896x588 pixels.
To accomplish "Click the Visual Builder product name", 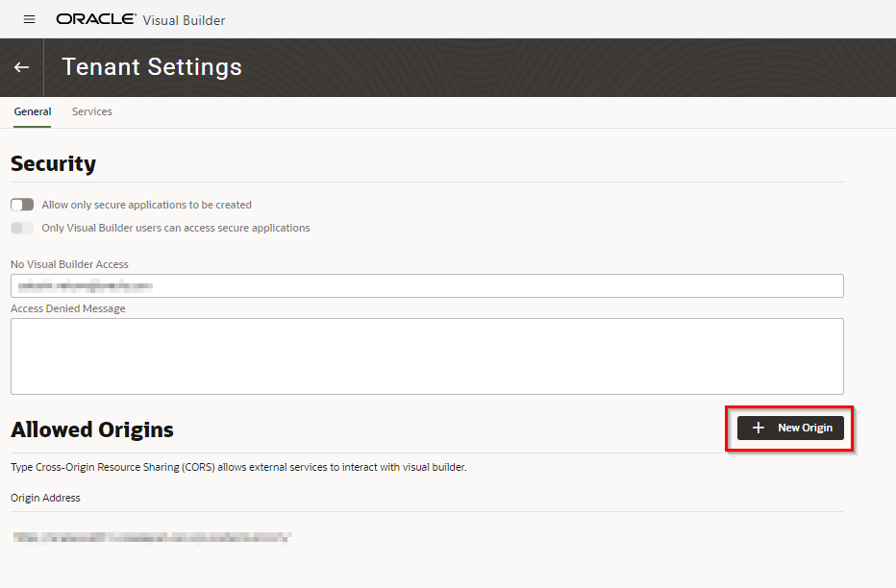I will pos(184,19).
